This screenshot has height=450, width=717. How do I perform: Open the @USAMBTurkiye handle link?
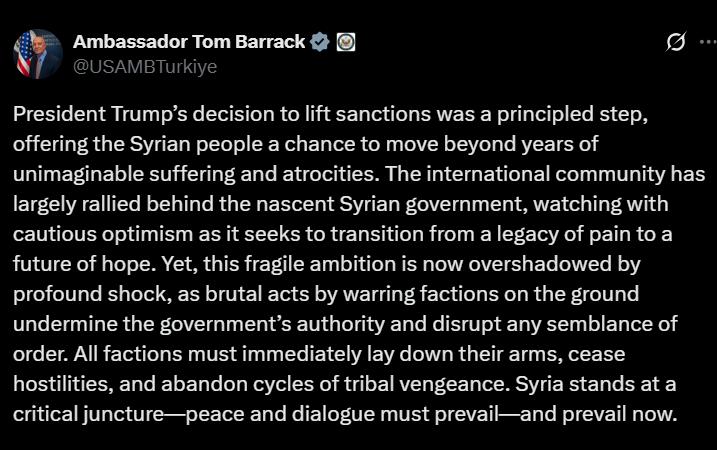(x=145, y=67)
